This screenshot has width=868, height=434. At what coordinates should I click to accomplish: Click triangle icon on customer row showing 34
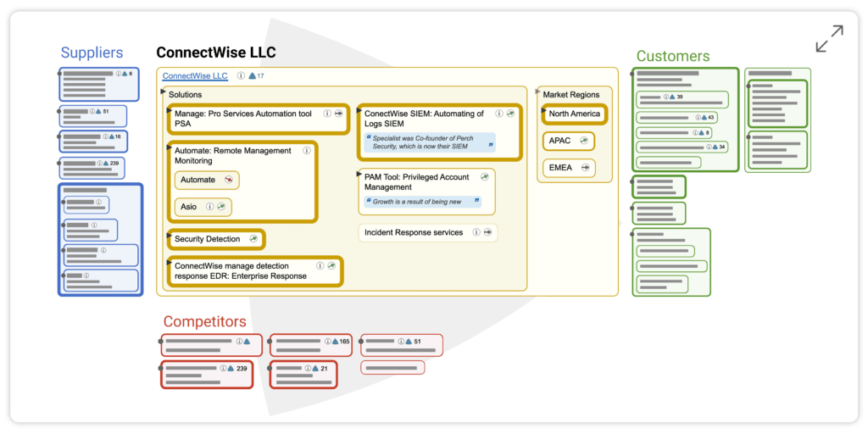[x=715, y=147]
